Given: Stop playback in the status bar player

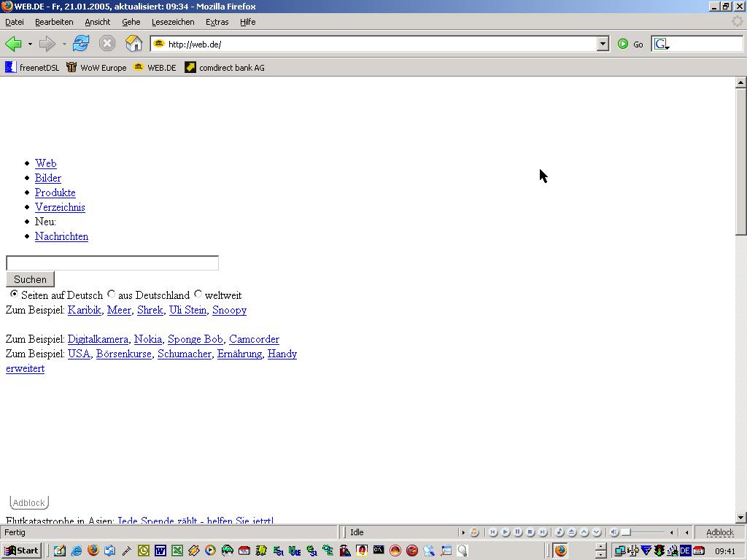Looking at the screenshot, I should tap(530, 532).
